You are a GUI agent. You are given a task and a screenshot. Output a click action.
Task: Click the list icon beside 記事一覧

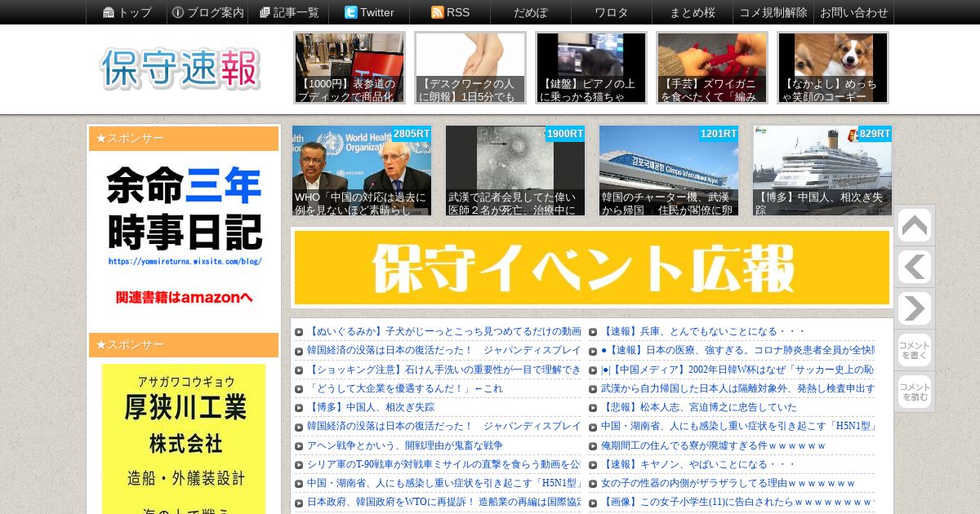(265, 12)
